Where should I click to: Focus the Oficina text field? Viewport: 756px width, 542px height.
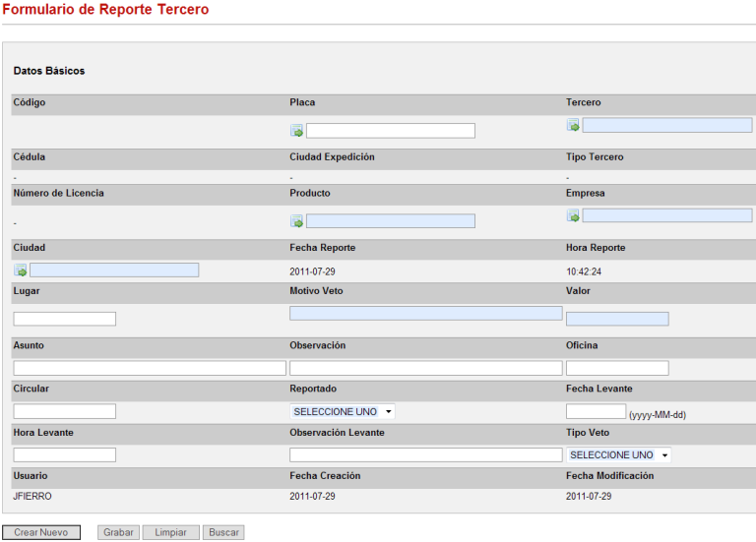[617, 368]
